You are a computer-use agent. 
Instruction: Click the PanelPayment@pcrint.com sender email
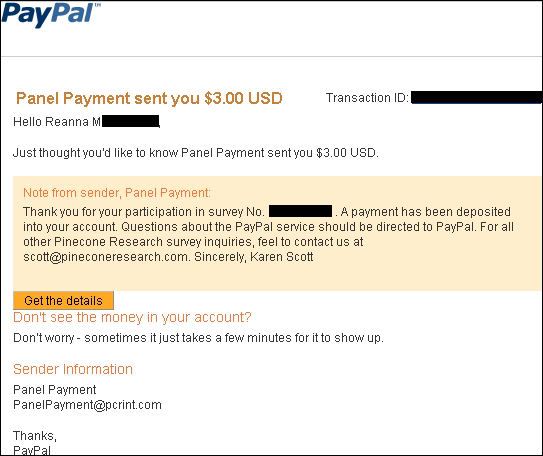87,405
